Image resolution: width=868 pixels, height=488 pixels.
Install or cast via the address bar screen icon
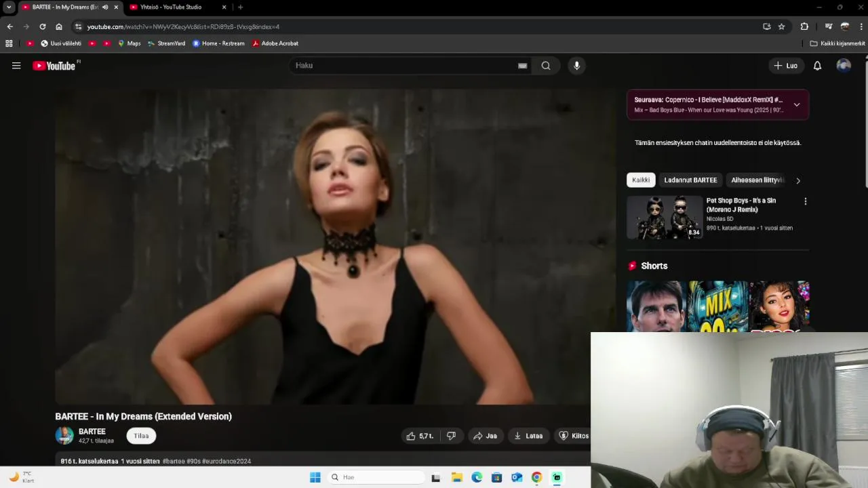point(766,26)
